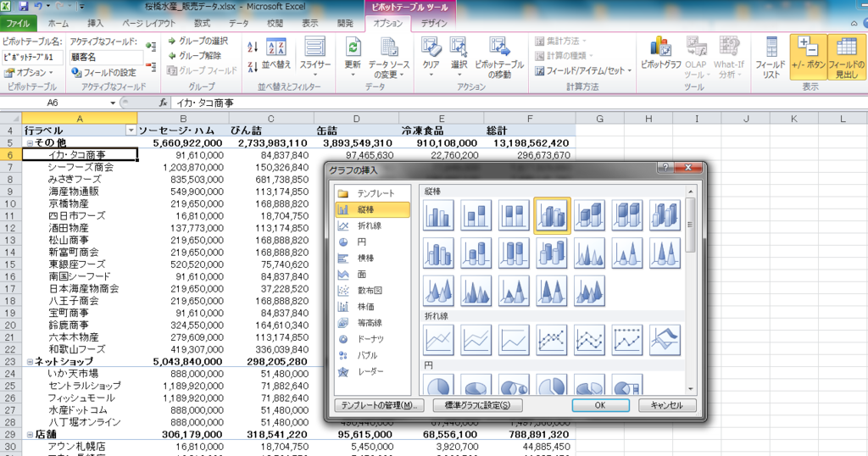This screenshot has width=868, height=456.
Task: Select the clustered column chart thumbnail
Action: (438, 214)
